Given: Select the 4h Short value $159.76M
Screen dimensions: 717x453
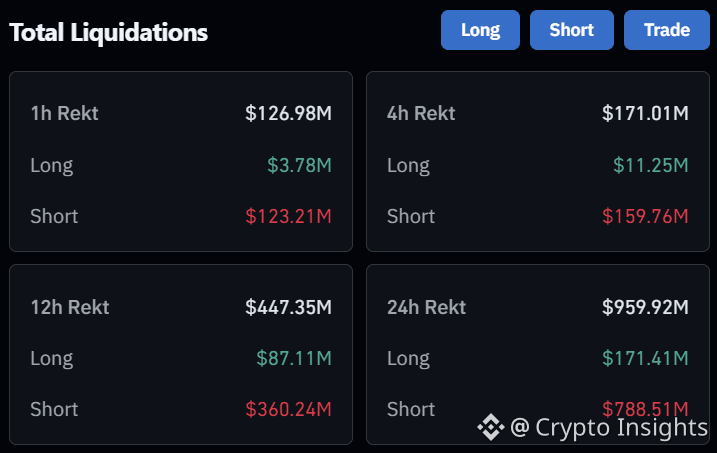Looking at the screenshot, I should (645, 216).
